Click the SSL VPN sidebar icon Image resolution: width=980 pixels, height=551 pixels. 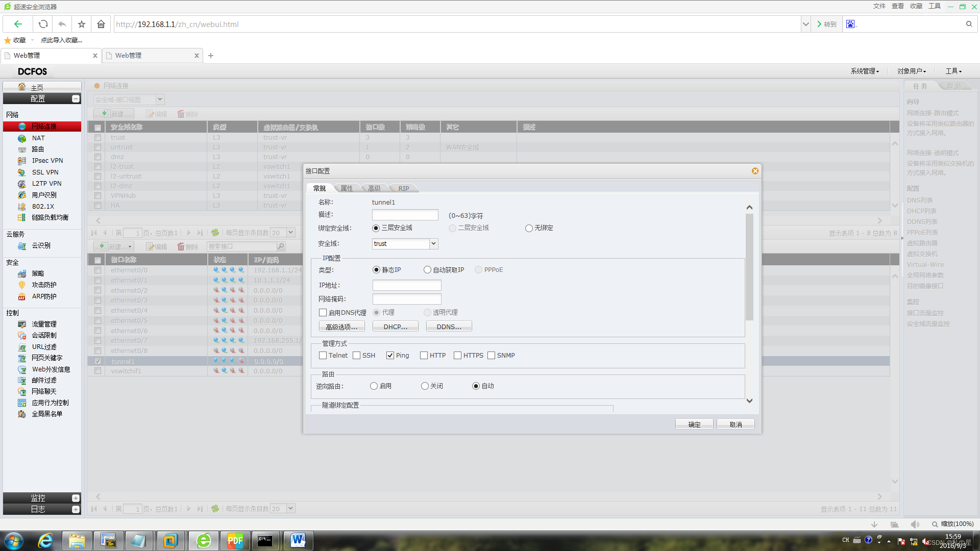(22, 172)
